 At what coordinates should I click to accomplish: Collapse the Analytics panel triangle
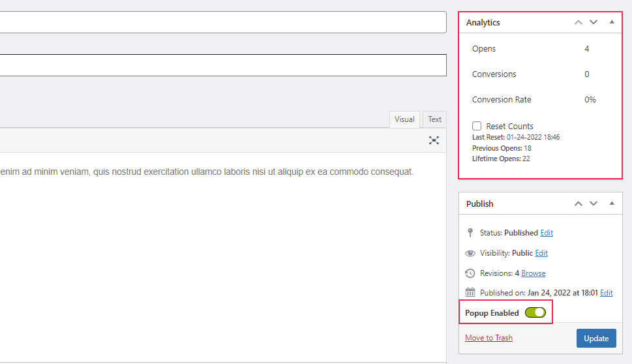point(612,22)
